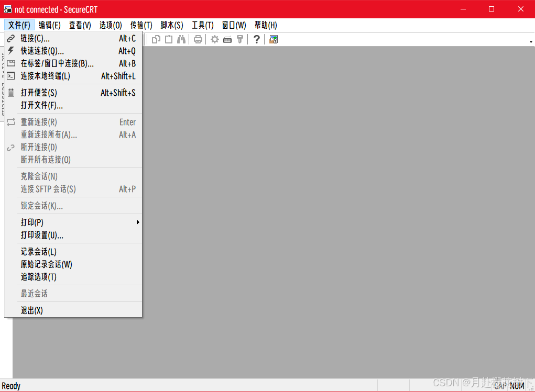Open the 编辑(E) menu
Image resolution: width=535 pixels, height=392 pixels.
[49, 25]
